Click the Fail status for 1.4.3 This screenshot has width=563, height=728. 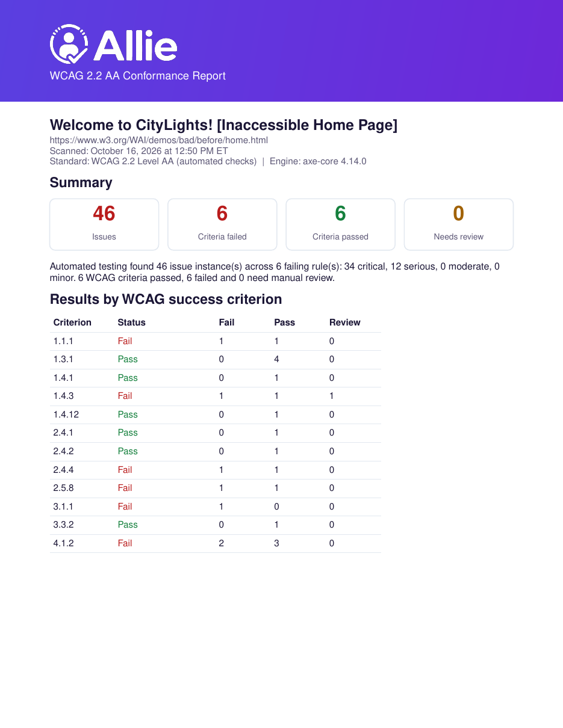tap(125, 396)
